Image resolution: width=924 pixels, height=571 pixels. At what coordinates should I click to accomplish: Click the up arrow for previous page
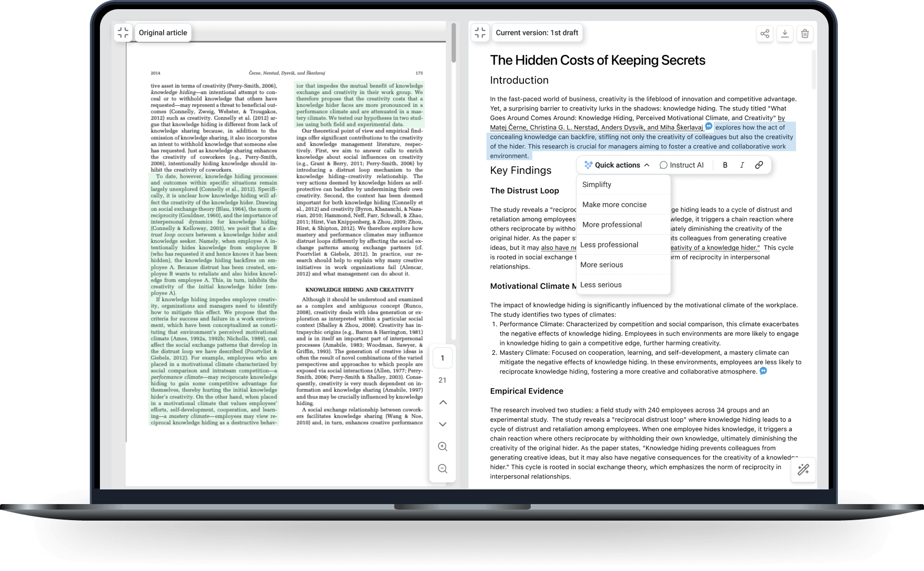click(x=442, y=402)
